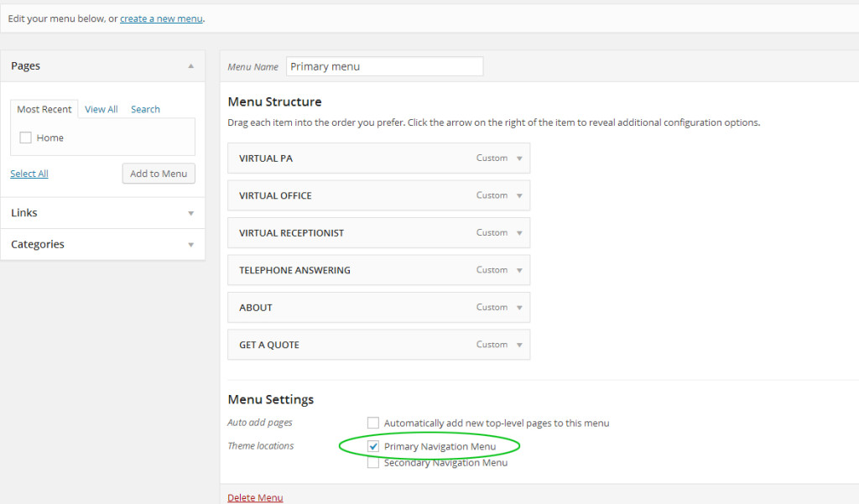Click the Menu Name input field
Viewport: 859px width, 504px height.
[384, 67]
